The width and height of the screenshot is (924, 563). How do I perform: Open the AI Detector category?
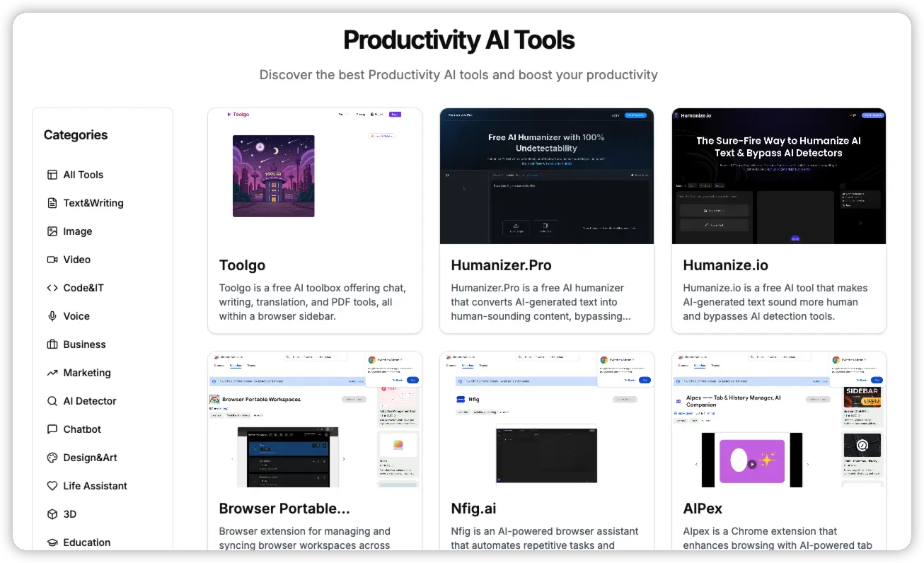[x=90, y=401]
